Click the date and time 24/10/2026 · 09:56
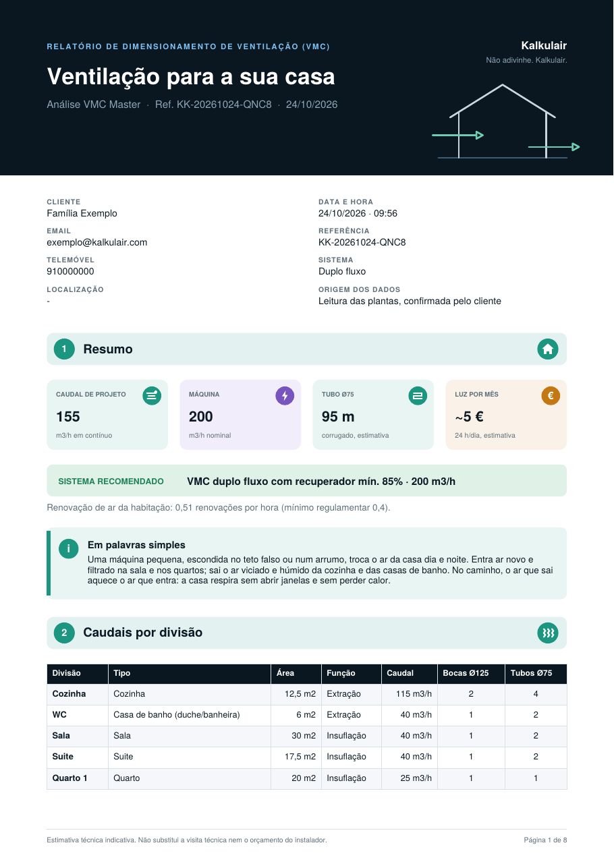Screen dimensions: 614x868 coord(358,213)
